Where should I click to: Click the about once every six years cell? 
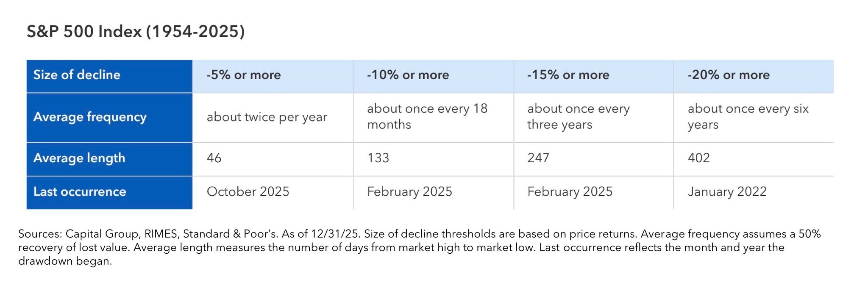pos(748,116)
